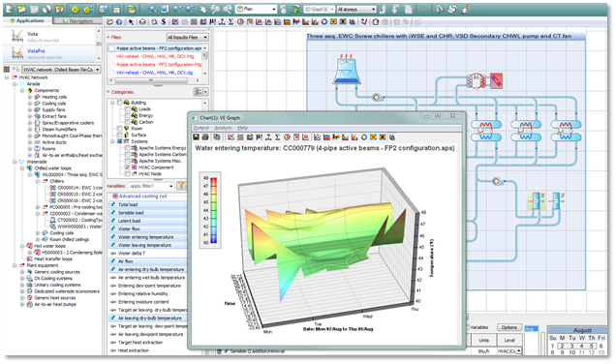This screenshot has width=616, height=364.
Task: Click the Options button
Action: coord(509,327)
